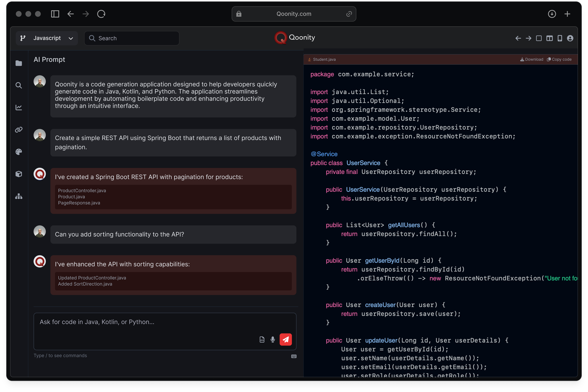Open the color palette sidebar icon

click(x=19, y=152)
